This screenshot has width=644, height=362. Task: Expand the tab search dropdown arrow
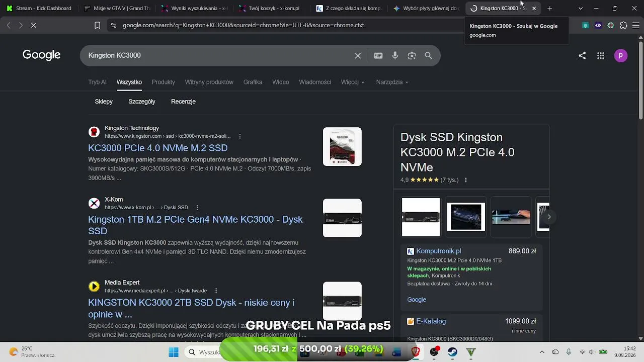581,9
